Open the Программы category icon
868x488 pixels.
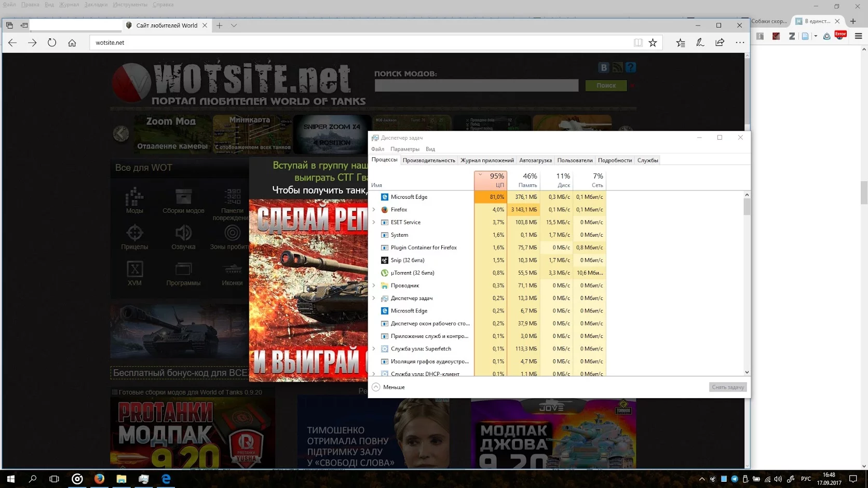tap(183, 273)
